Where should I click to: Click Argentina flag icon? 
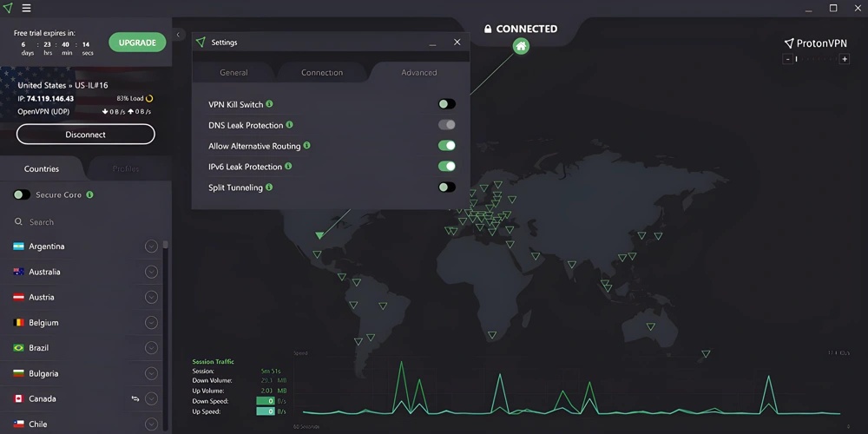point(18,247)
